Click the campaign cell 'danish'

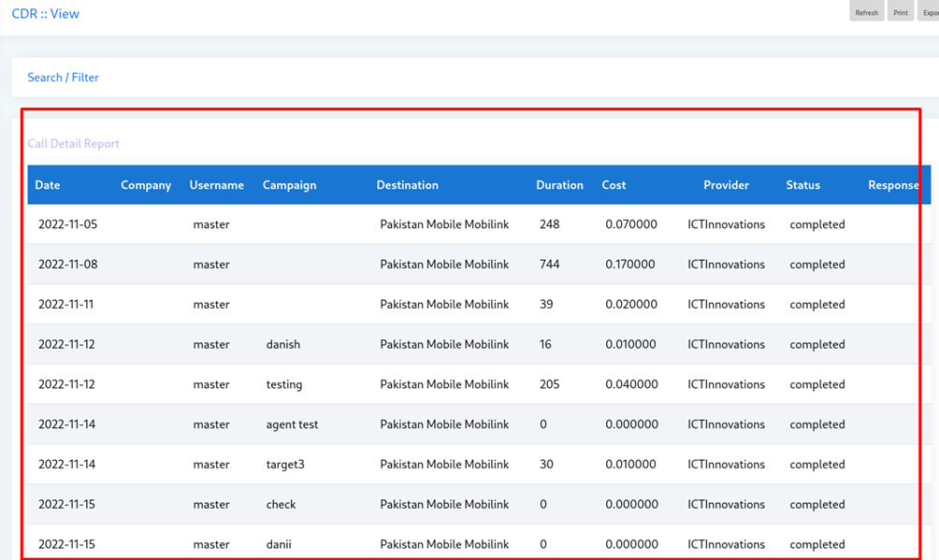(283, 344)
